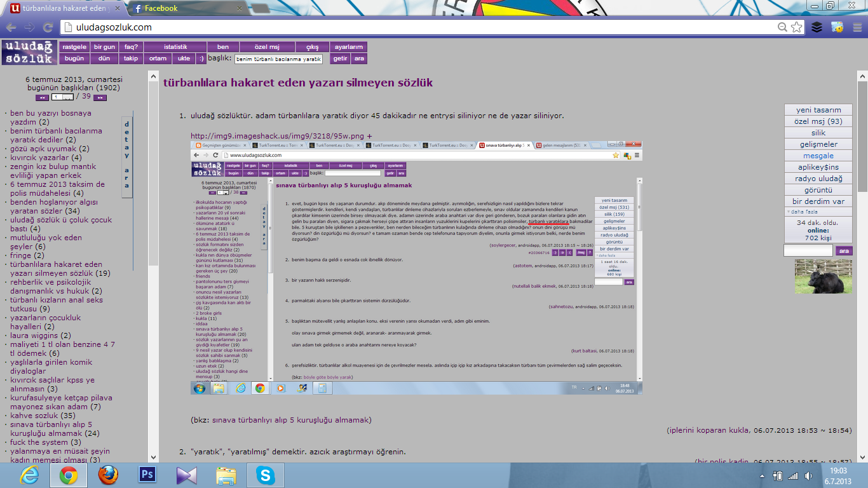Open the Buffer stacked-layers extension icon
The height and width of the screenshot is (488, 868).
(817, 27)
